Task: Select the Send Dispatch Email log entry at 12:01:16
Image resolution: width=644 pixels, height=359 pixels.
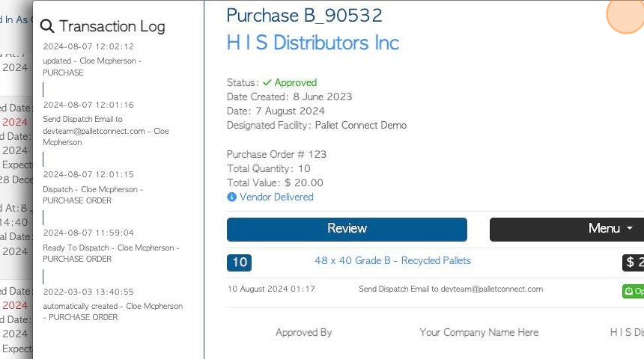Action: pyautogui.click(x=106, y=123)
